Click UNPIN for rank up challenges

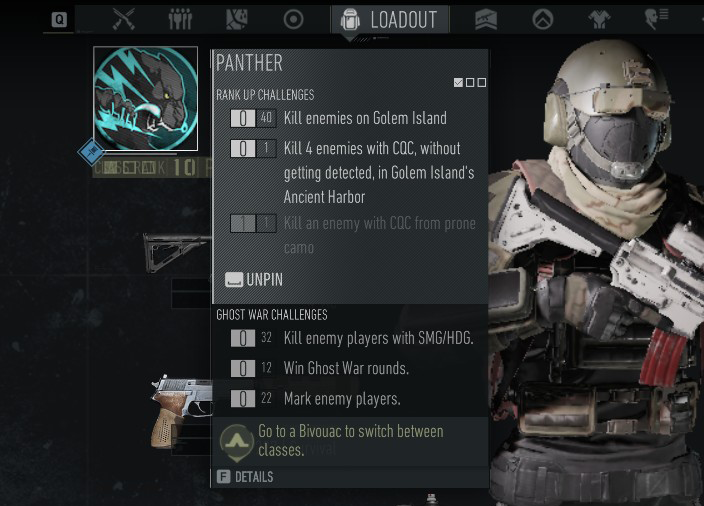point(254,280)
